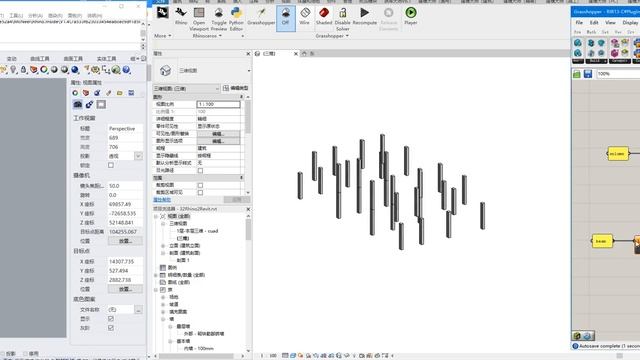The height and width of the screenshot is (360, 640).
Task: Click the Rhino button in Revit ribbon
Action: 181,16
